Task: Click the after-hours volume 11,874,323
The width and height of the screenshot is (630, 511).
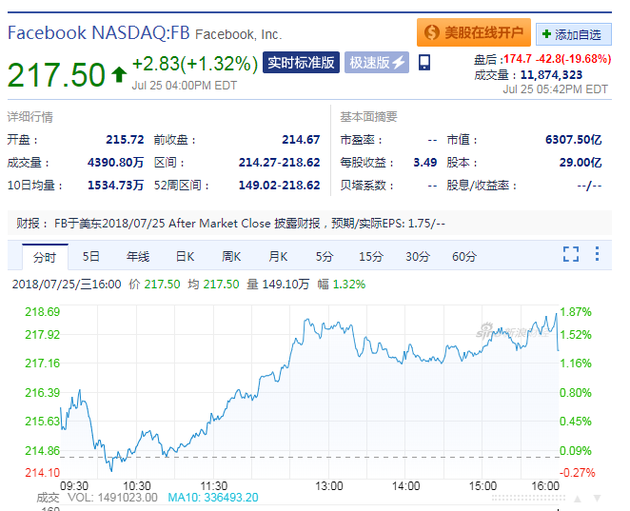Action: [551, 75]
